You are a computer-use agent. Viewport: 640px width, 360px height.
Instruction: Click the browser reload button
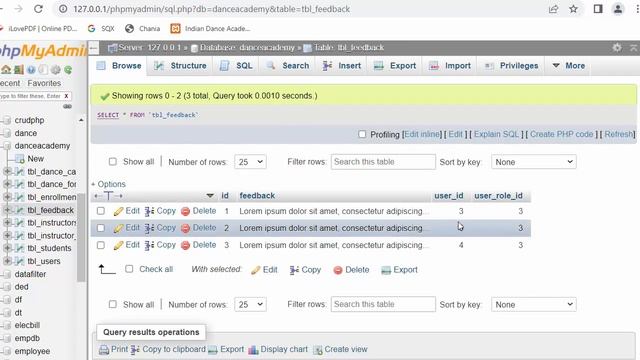38,9
